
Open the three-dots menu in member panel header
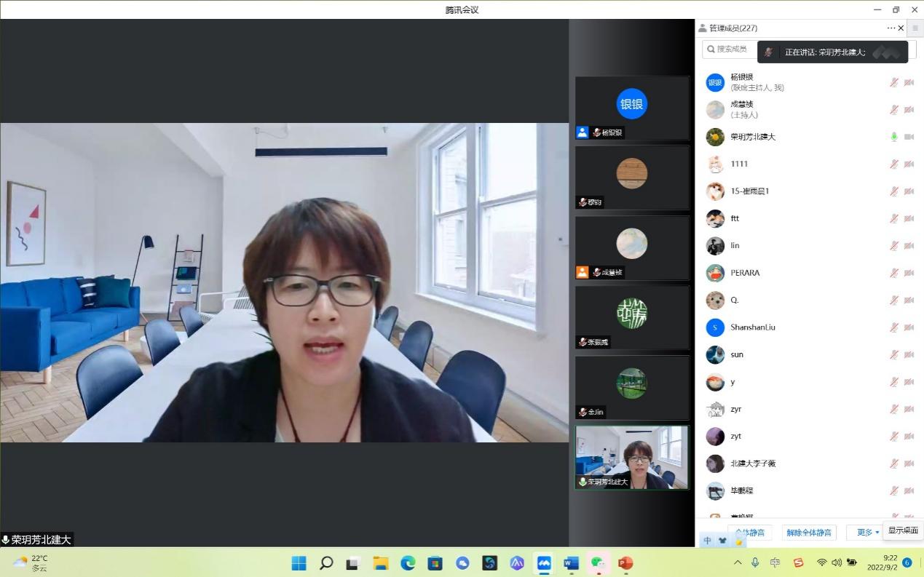[891, 28]
